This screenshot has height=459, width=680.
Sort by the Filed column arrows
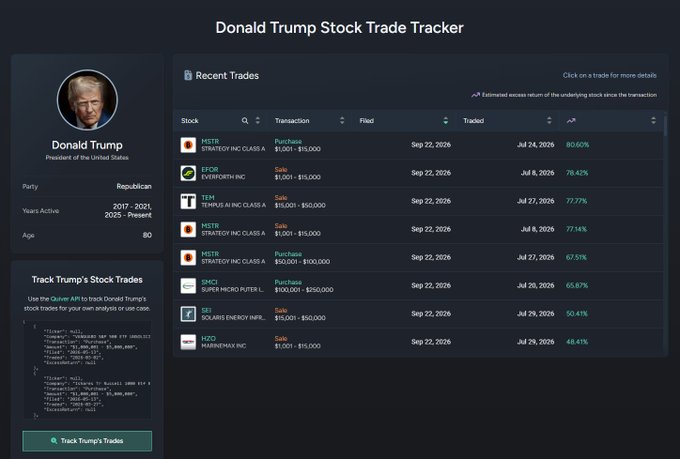tap(445, 121)
